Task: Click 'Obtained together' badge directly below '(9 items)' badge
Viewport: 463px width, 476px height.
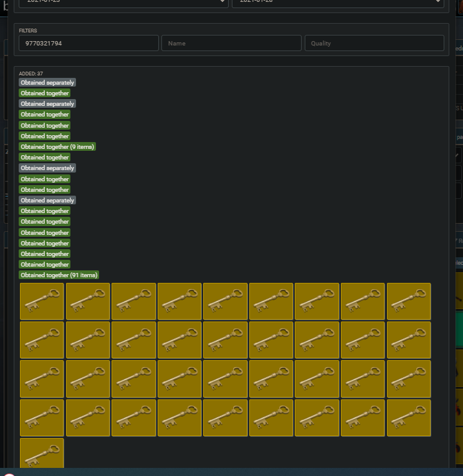Action: click(x=45, y=157)
